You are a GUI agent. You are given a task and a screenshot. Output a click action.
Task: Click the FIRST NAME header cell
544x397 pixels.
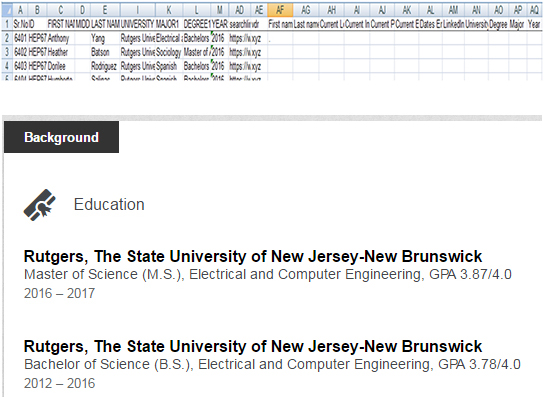61,24
